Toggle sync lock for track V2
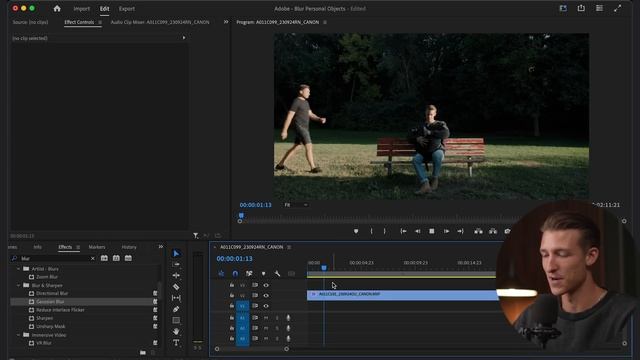Screen dimensions: 640x360 (255, 295)
